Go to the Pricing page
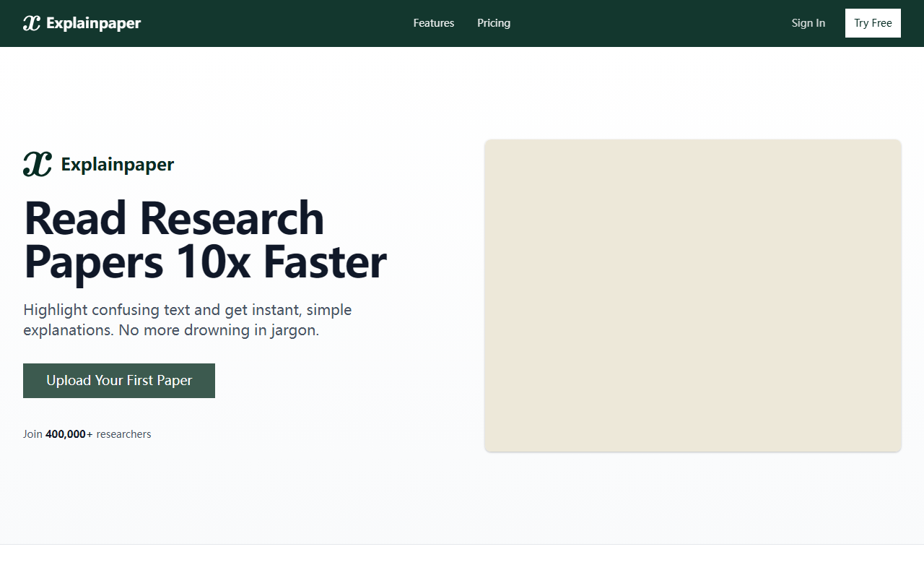The height and width of the screenshot is (578, 924). [494, 23]
